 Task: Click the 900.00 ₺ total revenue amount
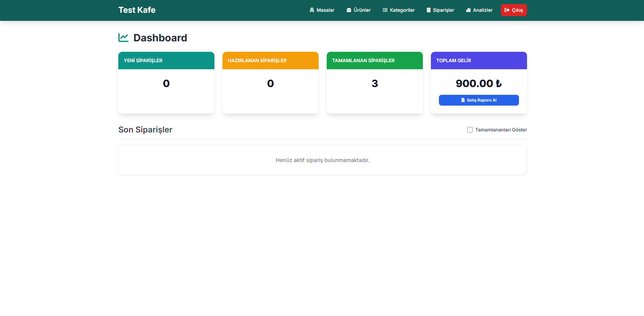click(479, 83)
